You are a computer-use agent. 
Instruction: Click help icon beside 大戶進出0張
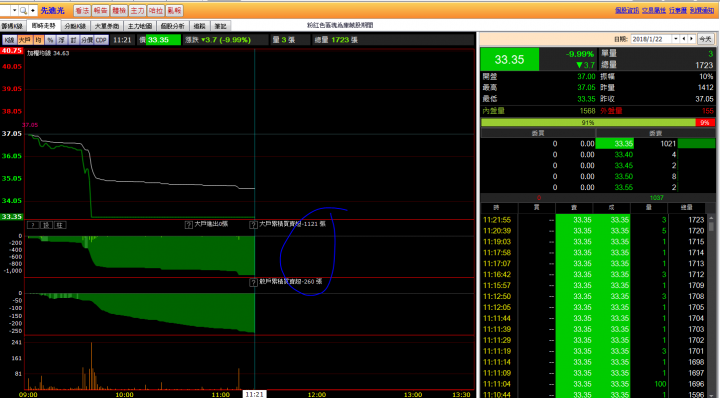tap(188, 225)
